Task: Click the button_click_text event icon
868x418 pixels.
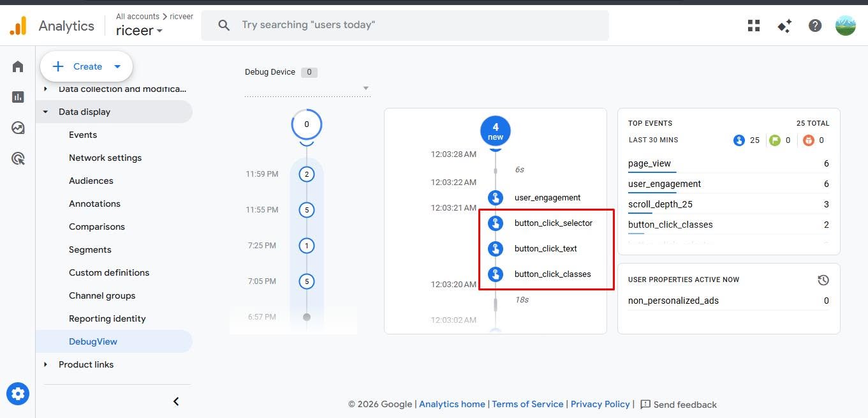Action: pos(496,248)
